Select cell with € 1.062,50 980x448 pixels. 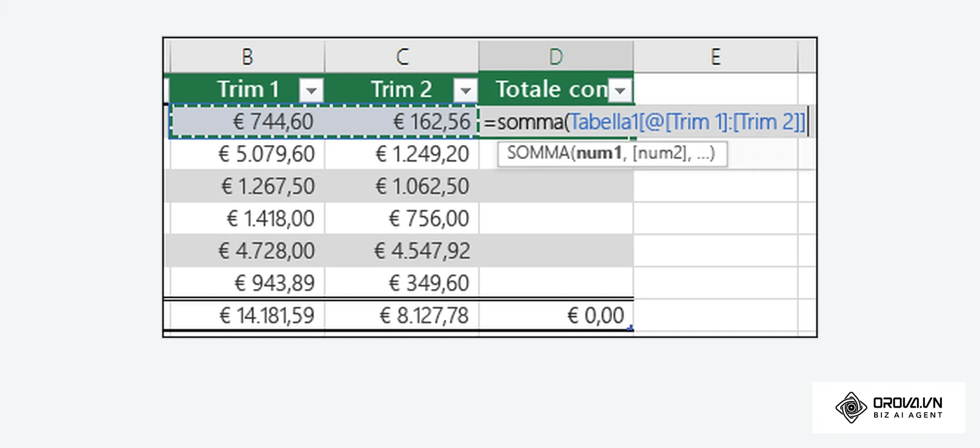pyautogui.click(x=402, y=186)
